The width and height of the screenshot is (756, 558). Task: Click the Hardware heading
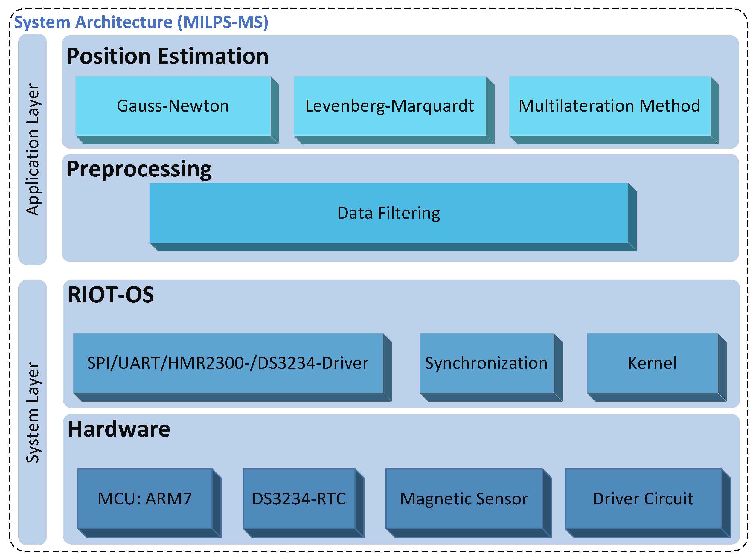[119, 429]
